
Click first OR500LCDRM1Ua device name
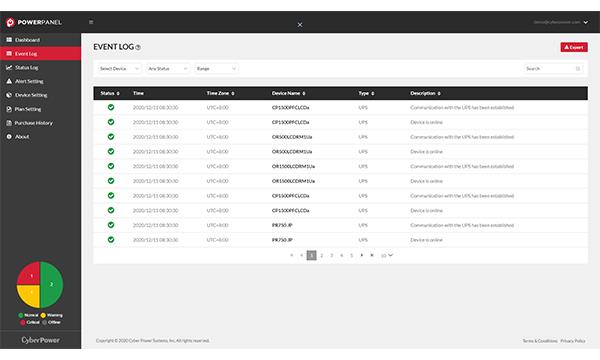coord(292,137)
